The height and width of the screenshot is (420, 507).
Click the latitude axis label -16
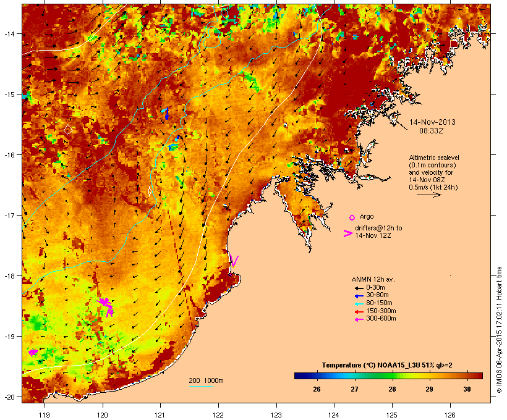coord(9,155)
